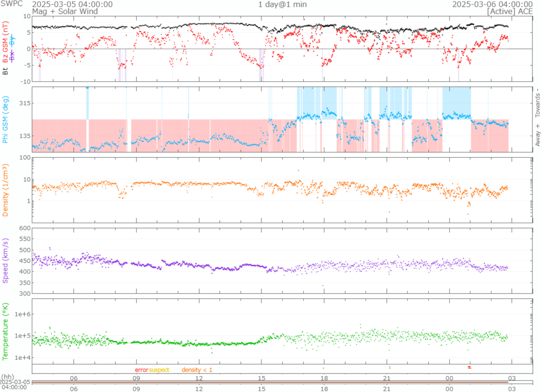Click the Bx legend marker

click(x=13, y=56)
